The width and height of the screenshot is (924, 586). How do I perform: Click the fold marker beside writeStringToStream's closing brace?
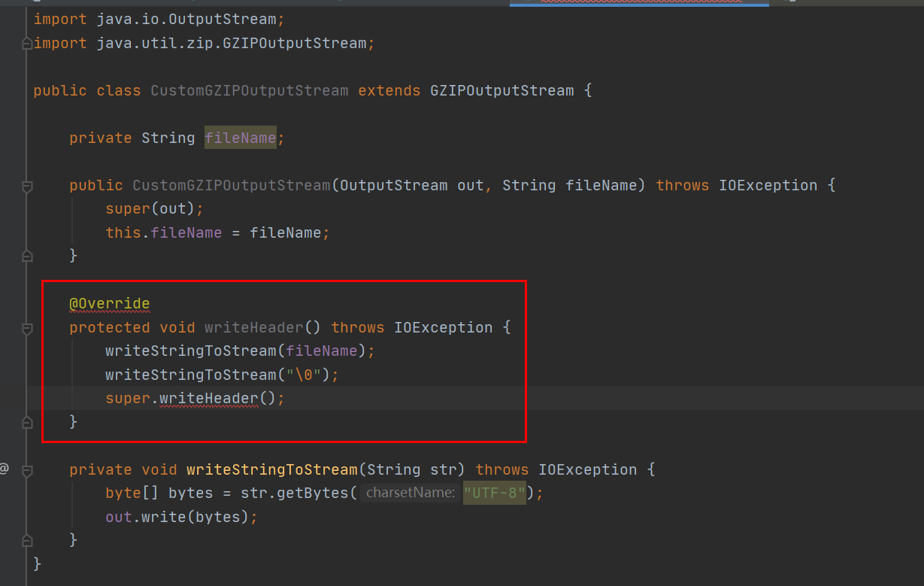click(26, 539)
